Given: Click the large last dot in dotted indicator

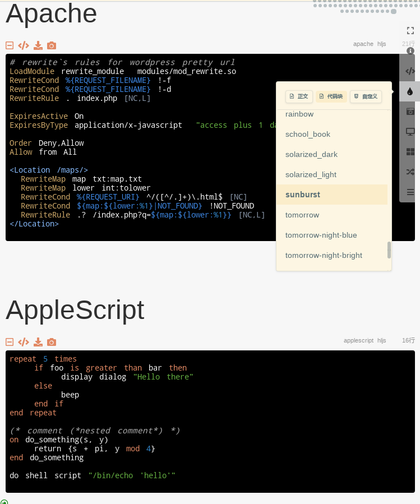Looking at the screenshot, I should (x=394, y=12).
